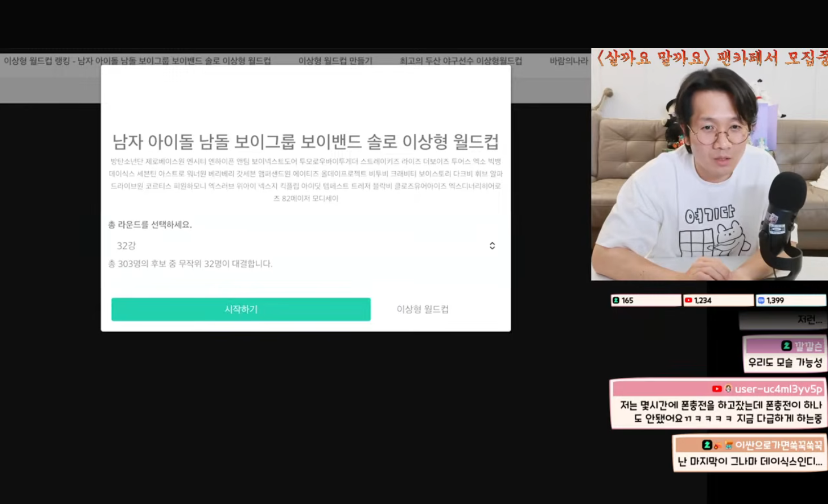Click the dialog title 남자 아이돌 남돌 보이그룹

coord(305,141)
